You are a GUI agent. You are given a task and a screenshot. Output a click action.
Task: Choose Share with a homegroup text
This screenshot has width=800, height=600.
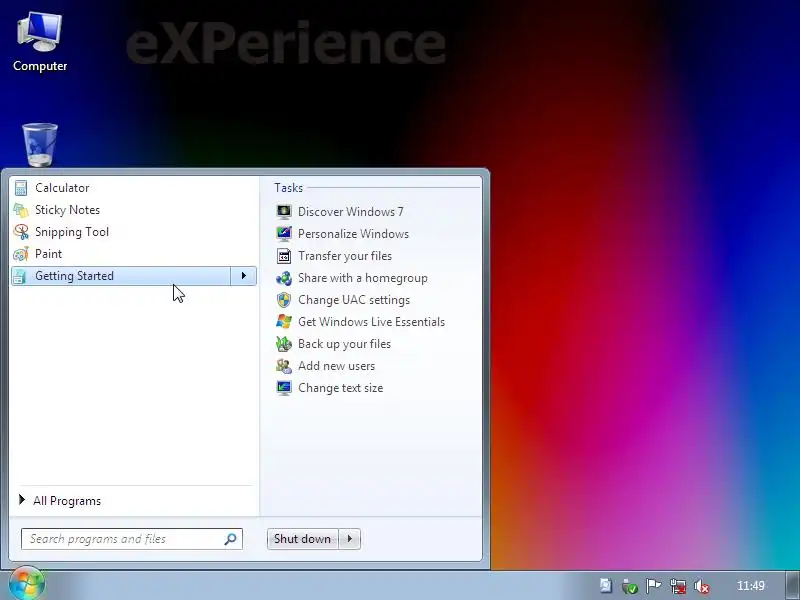coord(363,278)
